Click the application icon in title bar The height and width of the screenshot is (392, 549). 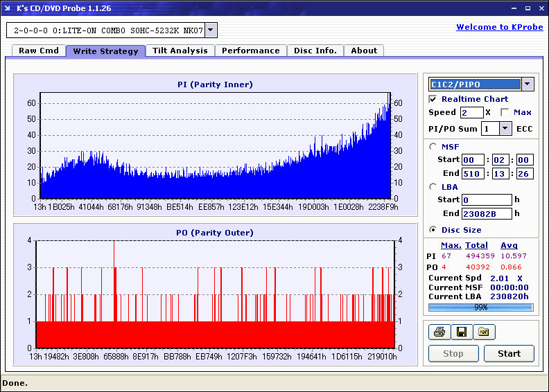tap(8, 8)
